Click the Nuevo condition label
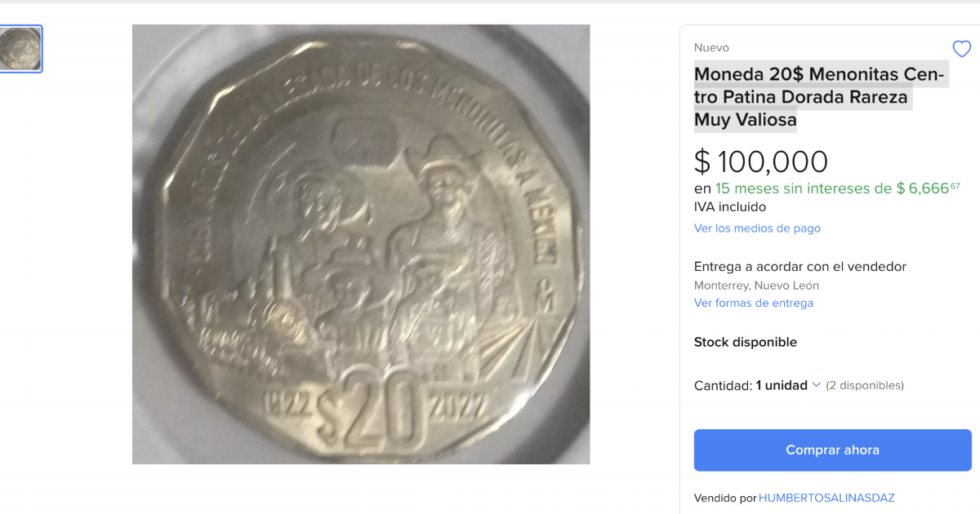Viewport: 980px width, 514px height. (x=711, y=47)
